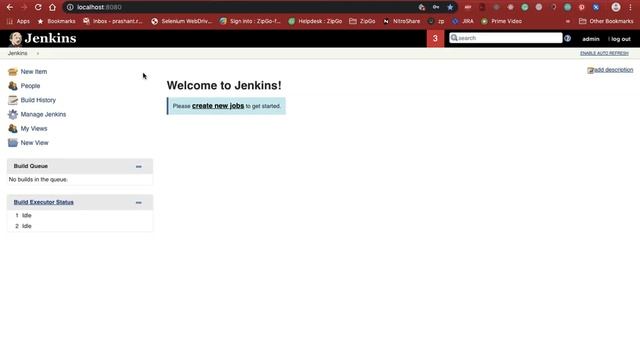Click the Jenkins breadcrumb link
640x360 pixels.
[x=18, y=53]
